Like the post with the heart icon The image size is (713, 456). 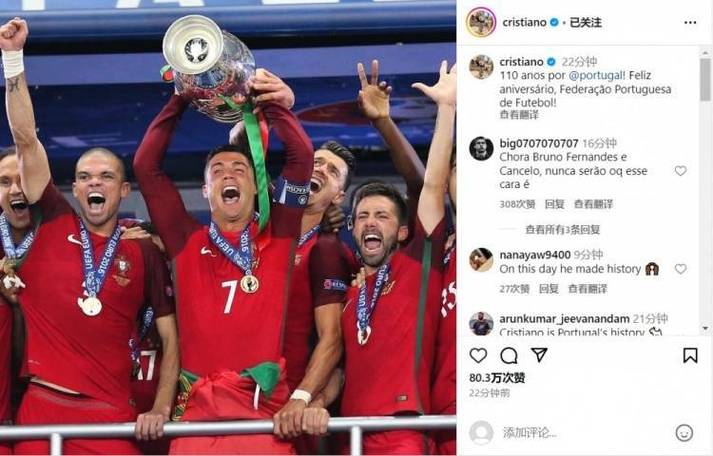tap(478, 355)
